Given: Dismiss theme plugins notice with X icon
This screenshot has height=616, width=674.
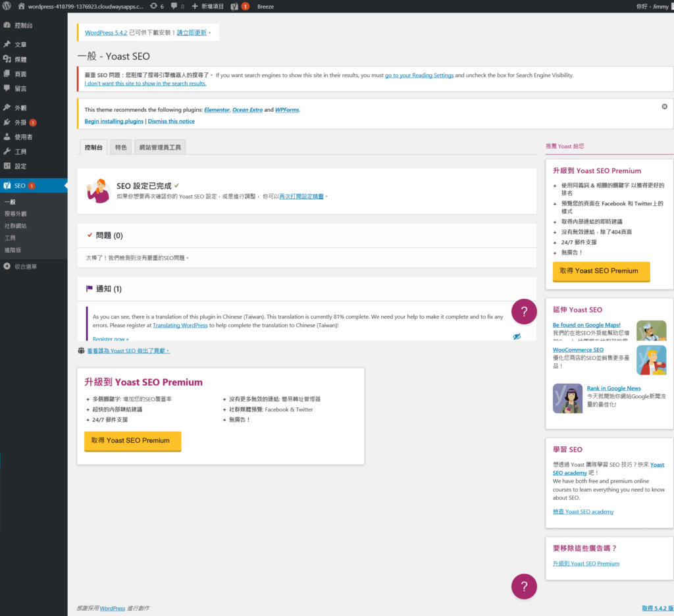Looking at the screenshot, I should pos(665,107).
